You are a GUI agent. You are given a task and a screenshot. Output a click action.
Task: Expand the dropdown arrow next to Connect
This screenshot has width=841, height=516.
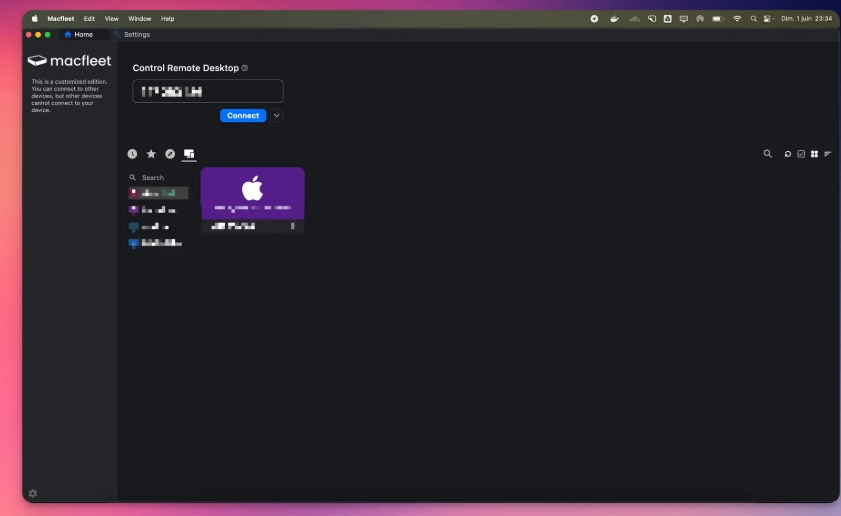pyautogui.click(x=277, y=116)
